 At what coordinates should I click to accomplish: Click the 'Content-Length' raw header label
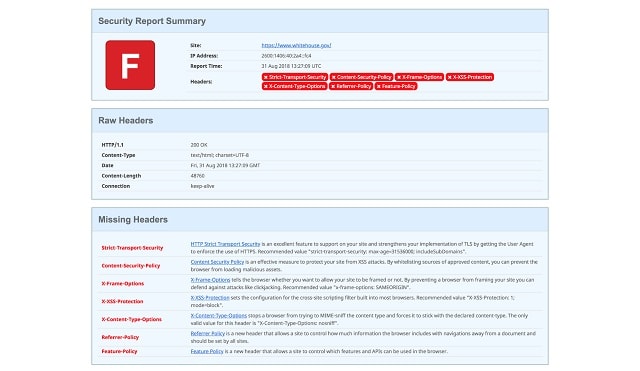coord(121,176)
